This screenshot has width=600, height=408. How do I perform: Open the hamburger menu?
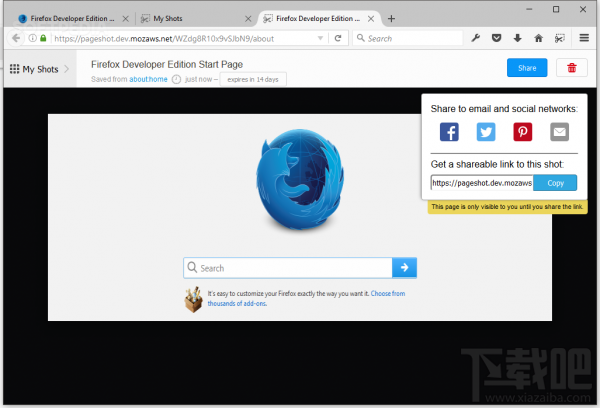click(584, 38)
